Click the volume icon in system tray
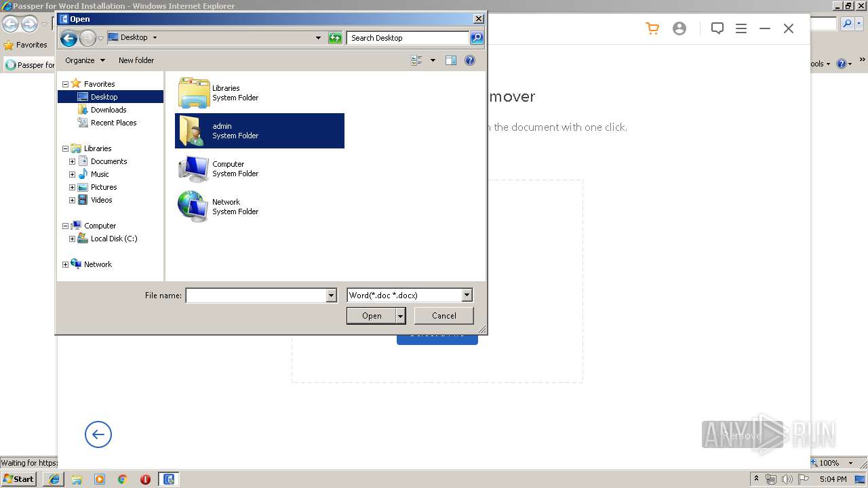This screenshot has height=488, width=868. click(787, 479)
